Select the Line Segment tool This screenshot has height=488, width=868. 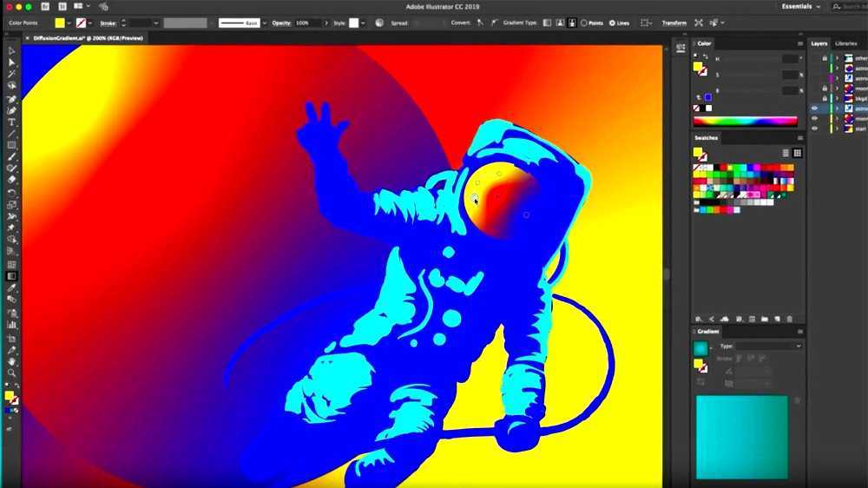pyautogui.click(x=11, y=134)
